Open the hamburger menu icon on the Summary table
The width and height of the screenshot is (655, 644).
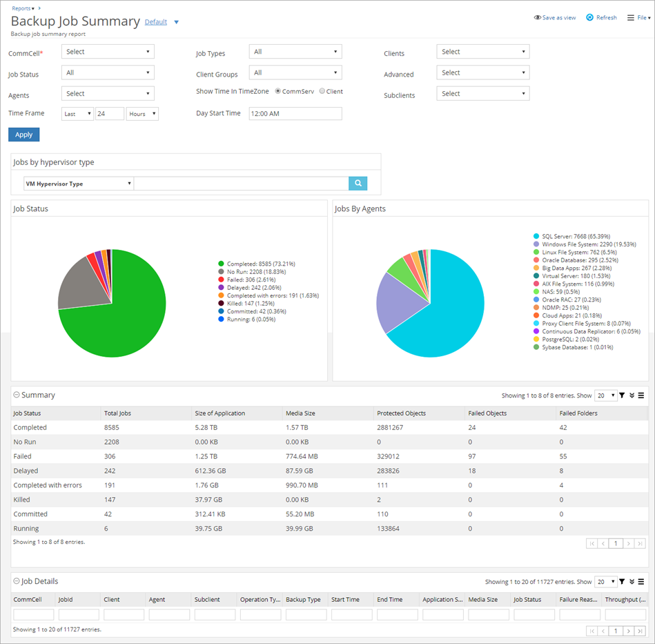pos(641,395)
